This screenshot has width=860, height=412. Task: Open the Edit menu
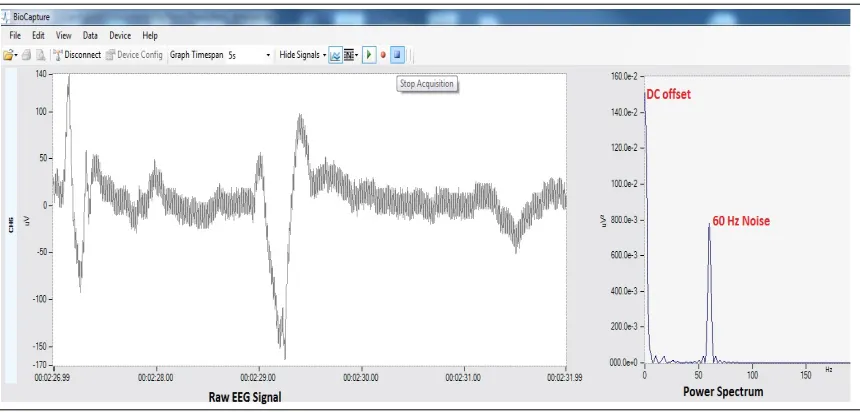[x=38, y=36]
